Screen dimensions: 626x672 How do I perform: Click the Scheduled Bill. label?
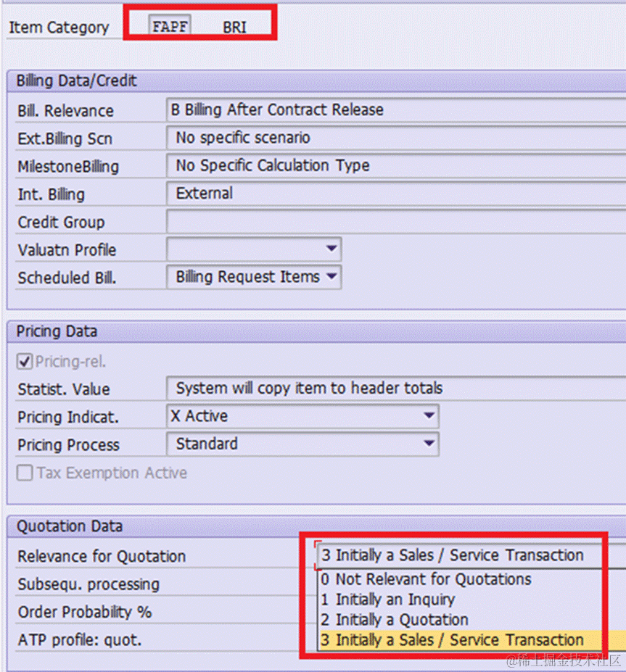pos(67,278)
